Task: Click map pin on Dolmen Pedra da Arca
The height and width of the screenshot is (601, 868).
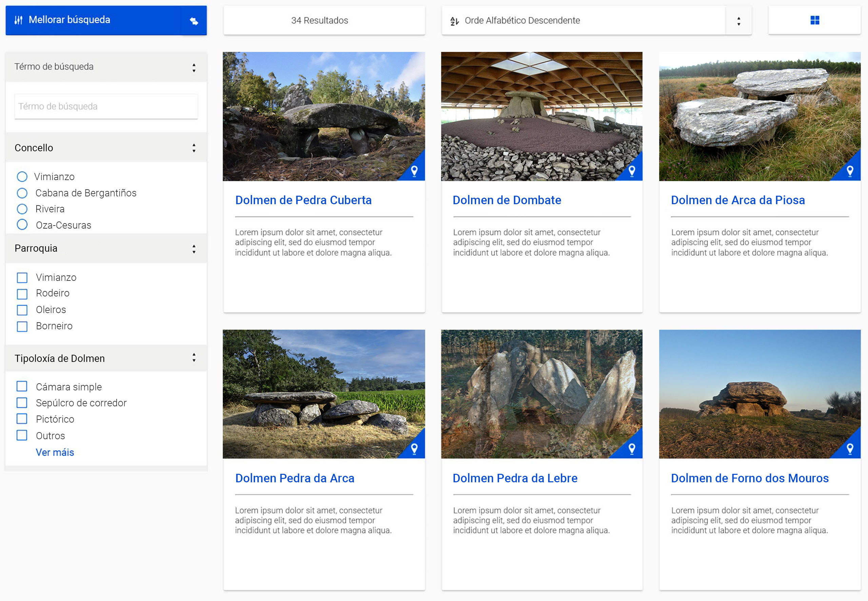Action: click(x=414, y=448)
